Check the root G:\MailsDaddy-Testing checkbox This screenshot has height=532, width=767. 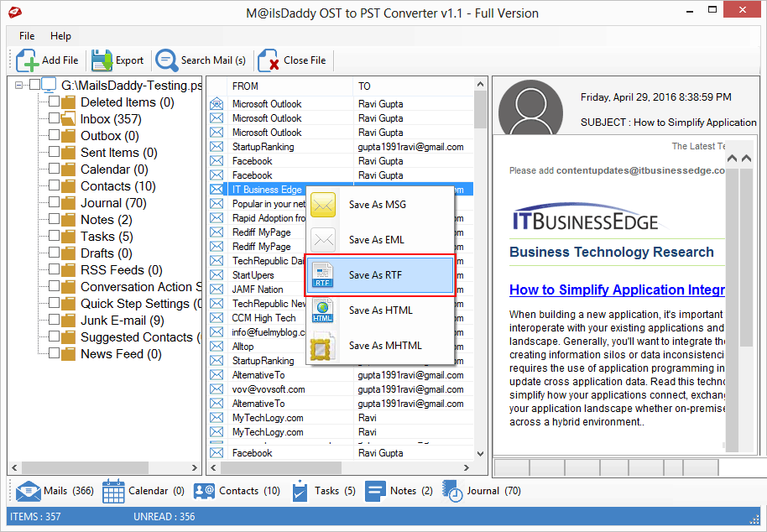[34, 85]
